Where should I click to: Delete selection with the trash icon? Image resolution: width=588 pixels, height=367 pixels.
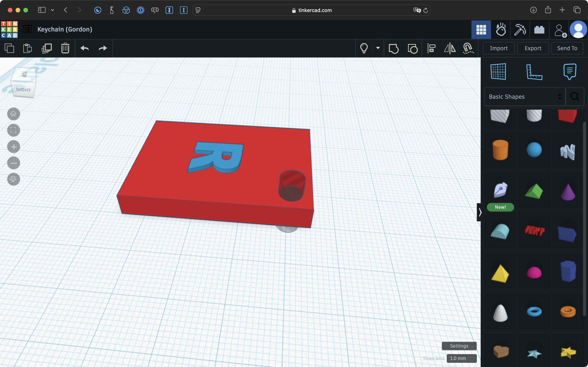(65, 48)
